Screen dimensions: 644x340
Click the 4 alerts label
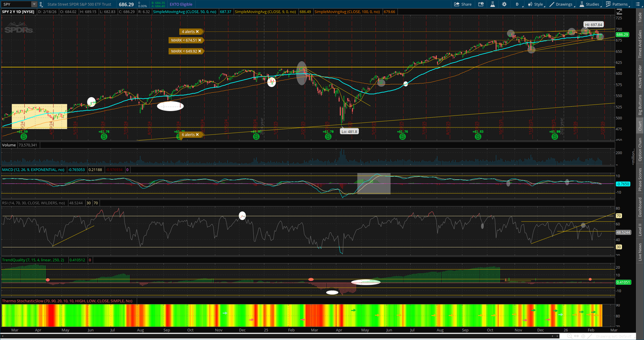point(188,32)
